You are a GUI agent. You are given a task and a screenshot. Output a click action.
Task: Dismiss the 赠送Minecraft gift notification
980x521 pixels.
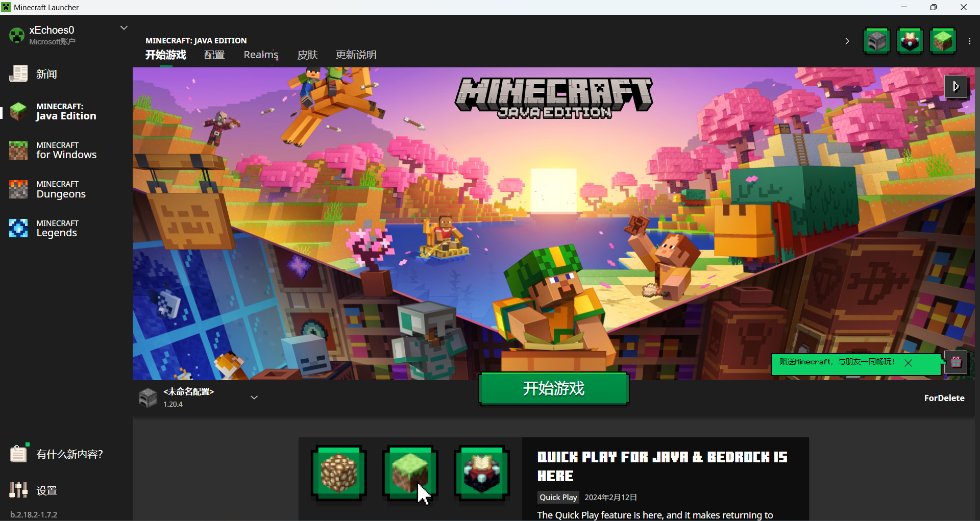pyautogui.click(x=908, y=363)
